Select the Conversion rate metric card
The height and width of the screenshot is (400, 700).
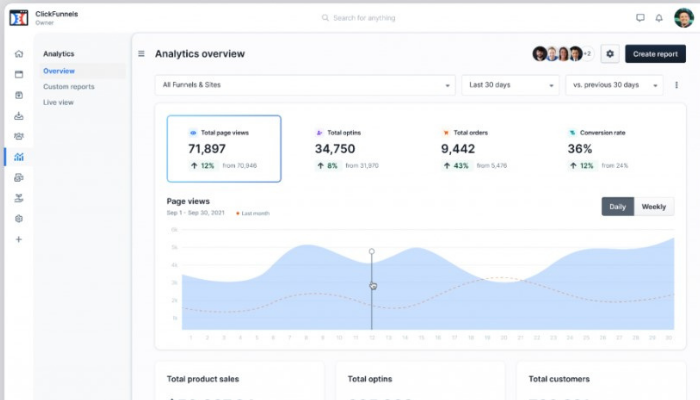point(603,149)
